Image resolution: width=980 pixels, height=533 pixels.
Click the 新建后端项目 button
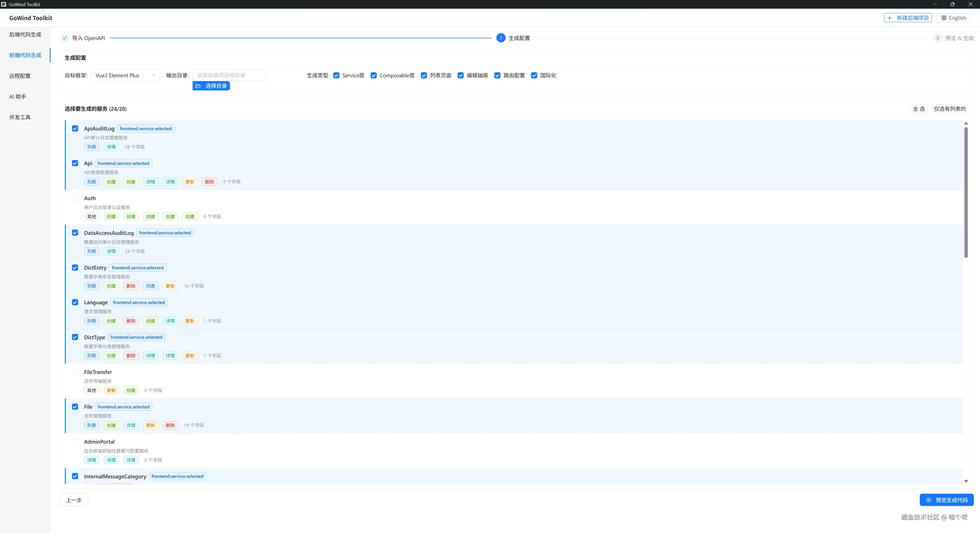pyautogui.click(x=908, y=18)
